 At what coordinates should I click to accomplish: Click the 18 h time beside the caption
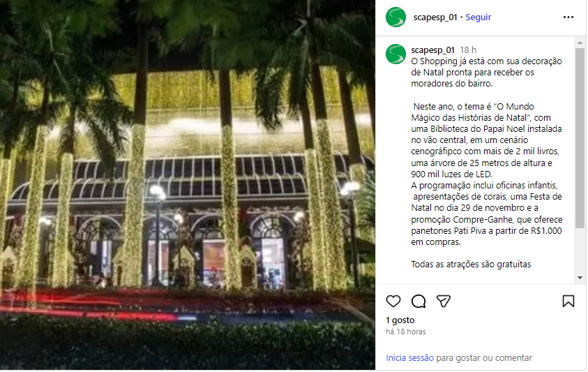(x=468, y=50)
